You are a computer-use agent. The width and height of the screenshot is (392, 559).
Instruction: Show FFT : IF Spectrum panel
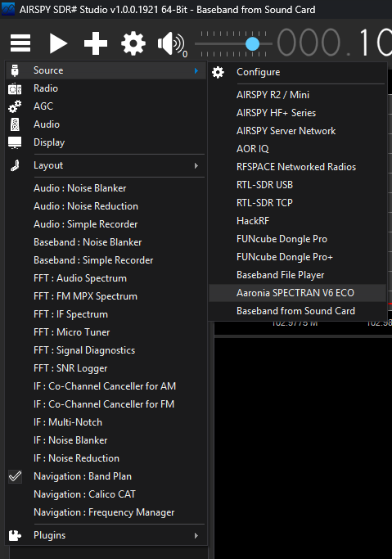pos(106,314)
